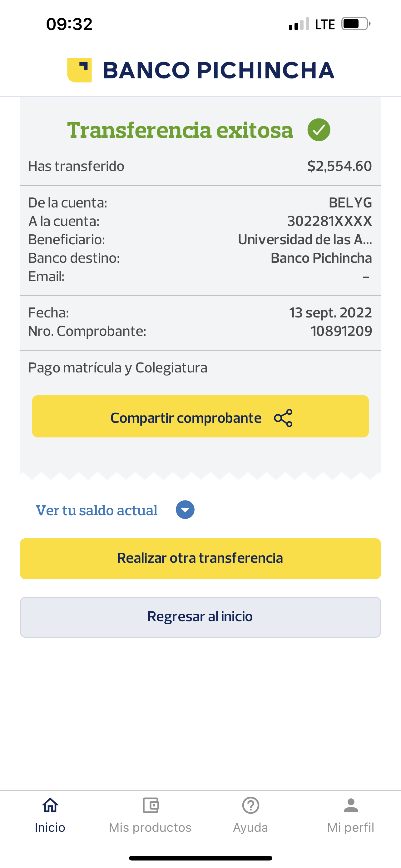Tap Compartir comprobante button text
The width and height of the screenshot is (401, 868).
click(x=186, y=418)
